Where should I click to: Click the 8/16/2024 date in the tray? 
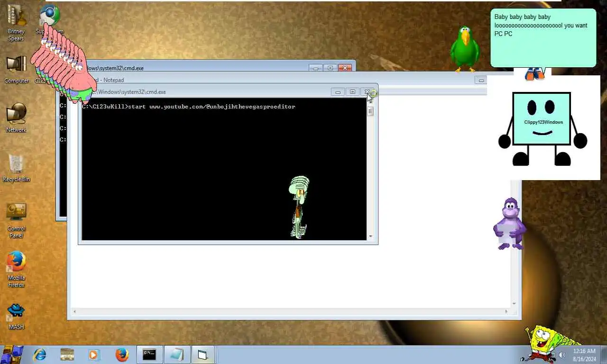click(584, 359)
